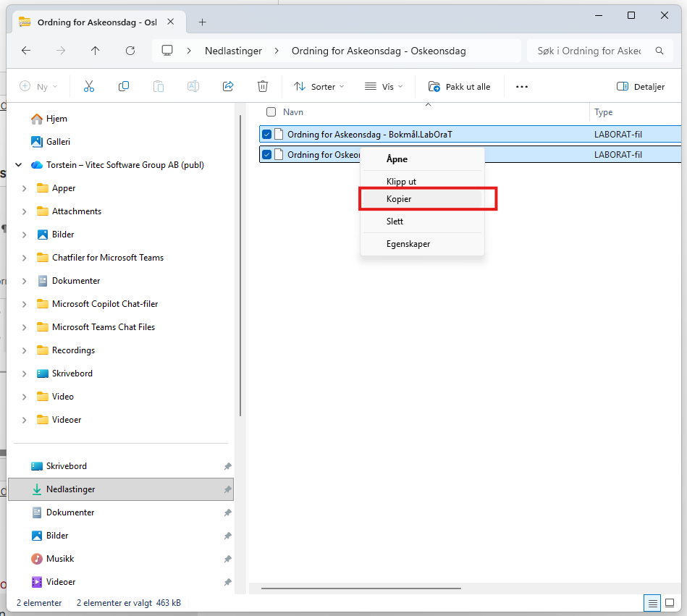Click the Pakk ut alle button

[460, 86]
